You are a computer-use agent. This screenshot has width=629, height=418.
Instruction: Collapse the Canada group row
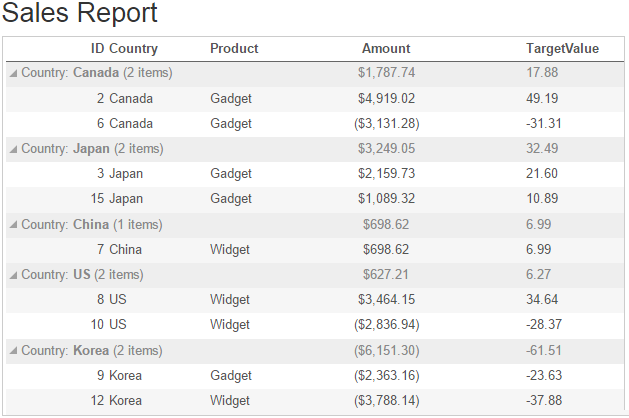pyautogui.click(x=13, y=73)
